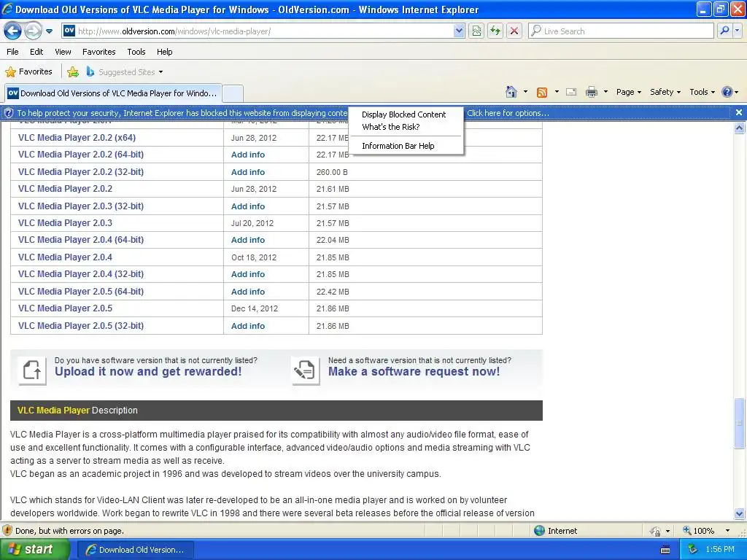Viewport: 747px width, 560px height.
Task: Click the upload document icon
Action: click(32, 370)
